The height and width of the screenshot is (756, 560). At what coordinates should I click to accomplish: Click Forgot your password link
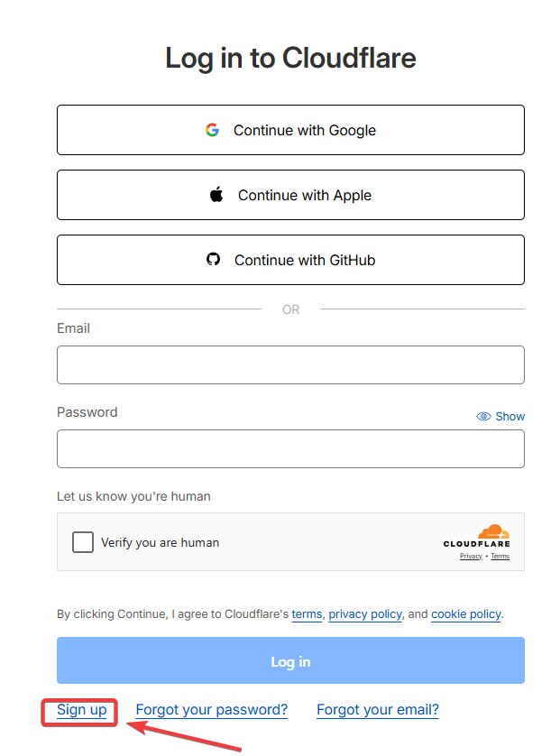[x=211, y=710]
